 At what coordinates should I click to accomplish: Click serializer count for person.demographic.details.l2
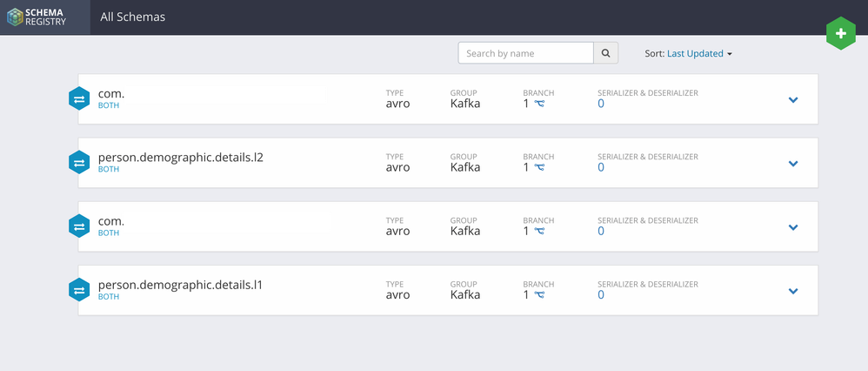[x=601, y=167]
